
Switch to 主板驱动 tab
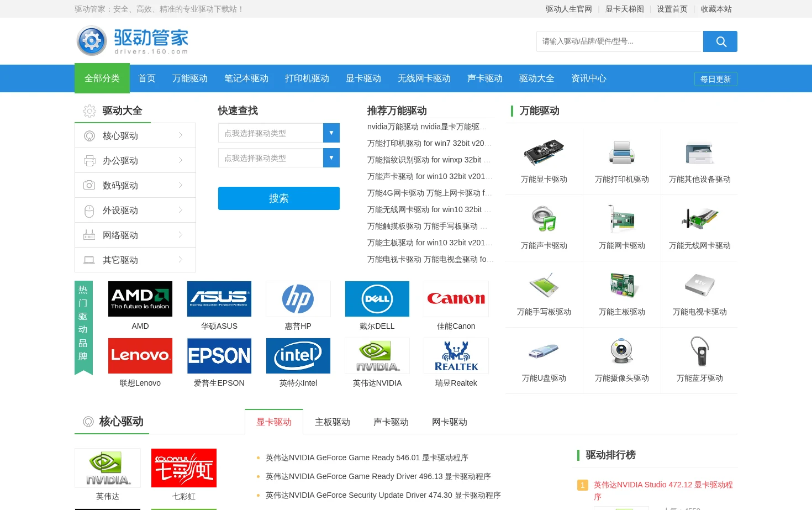(333, 422)
